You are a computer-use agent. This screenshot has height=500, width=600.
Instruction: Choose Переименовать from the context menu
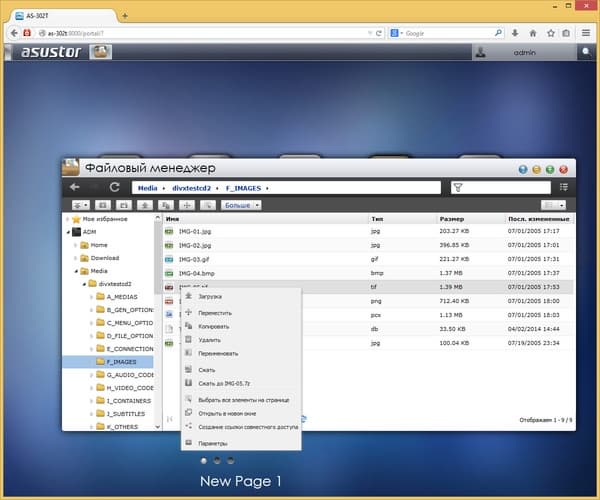tap(241, 353)
